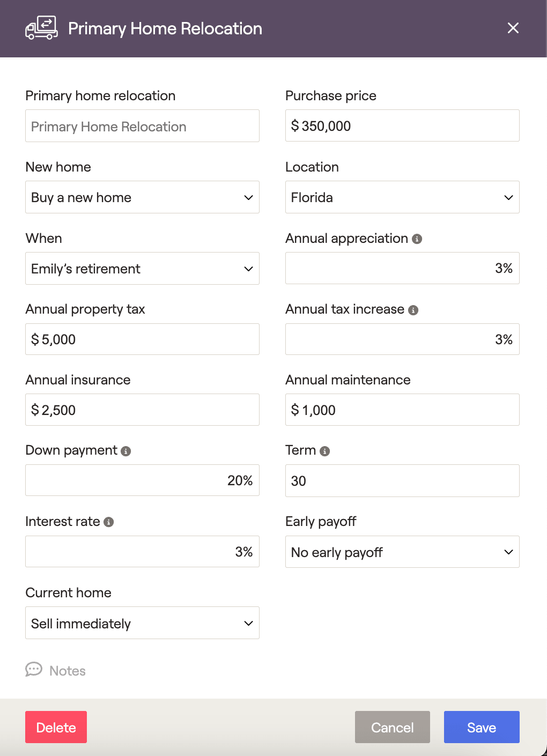Expand the Early payoff dropdown
The width and height of the screenshot is (547, 756).
tap(402, 552)
